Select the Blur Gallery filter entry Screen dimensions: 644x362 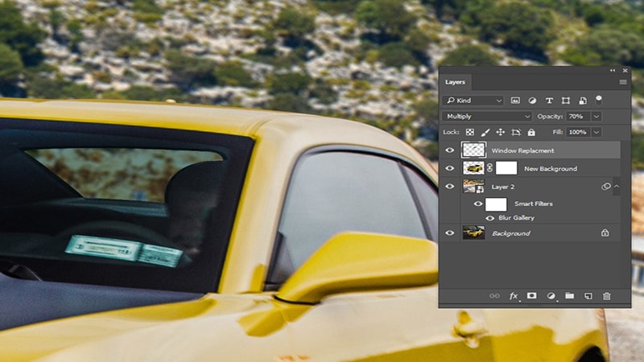point(516,218)
